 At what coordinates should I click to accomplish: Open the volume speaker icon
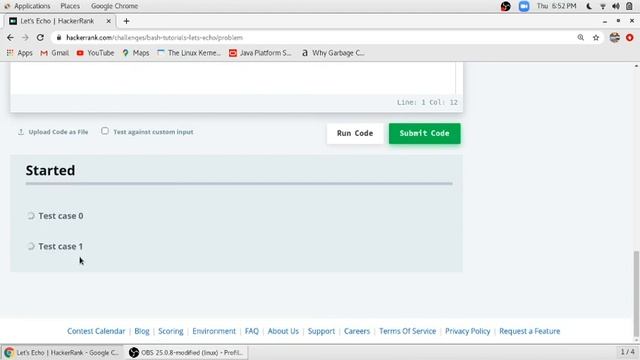point(616,6)
